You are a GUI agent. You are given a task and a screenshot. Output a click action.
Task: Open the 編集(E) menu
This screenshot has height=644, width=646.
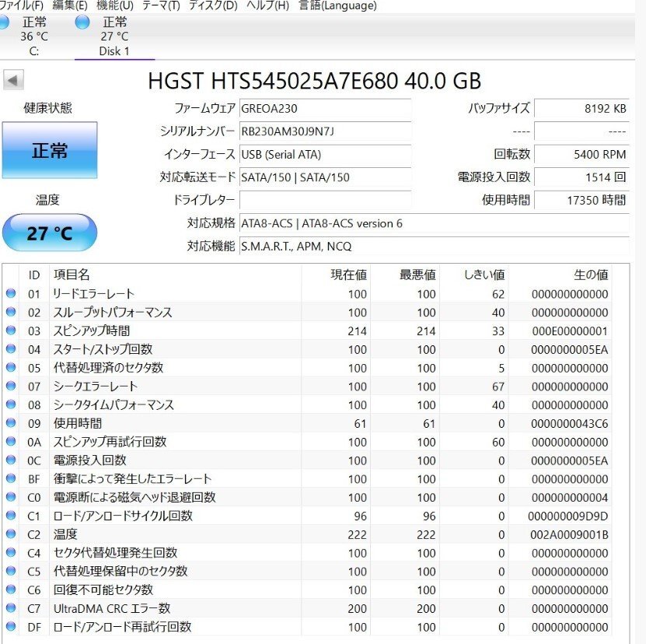pos(70,5)
